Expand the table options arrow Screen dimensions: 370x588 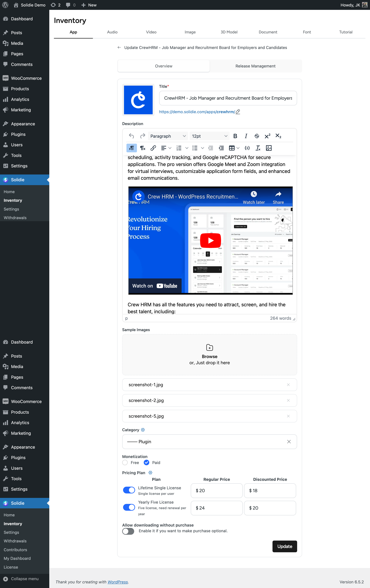[238, 148]
